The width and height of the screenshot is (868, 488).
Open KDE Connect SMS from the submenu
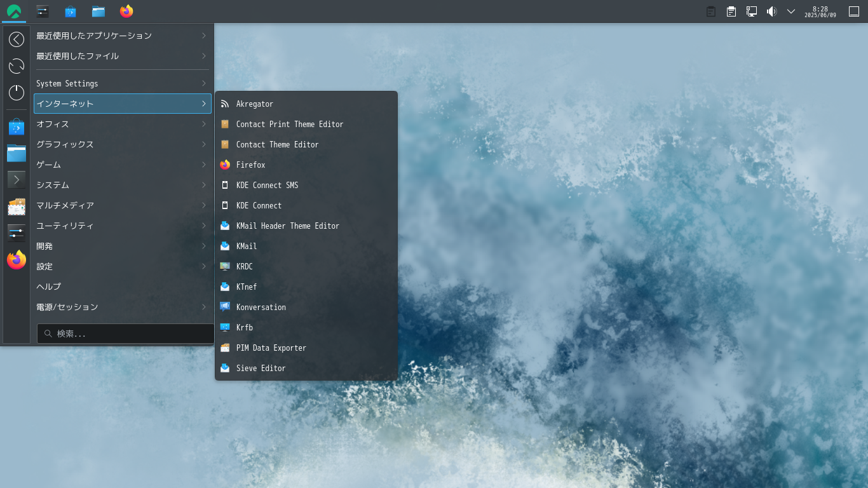(x=306, y=185)
